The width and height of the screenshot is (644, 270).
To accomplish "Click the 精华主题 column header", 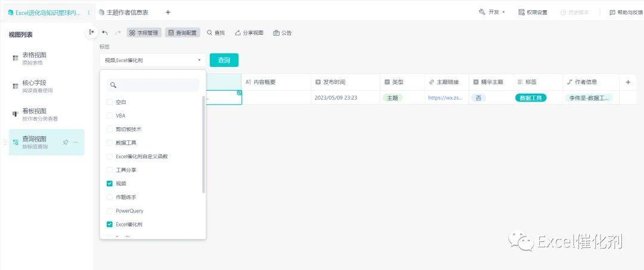I will [x=491, y=82].
